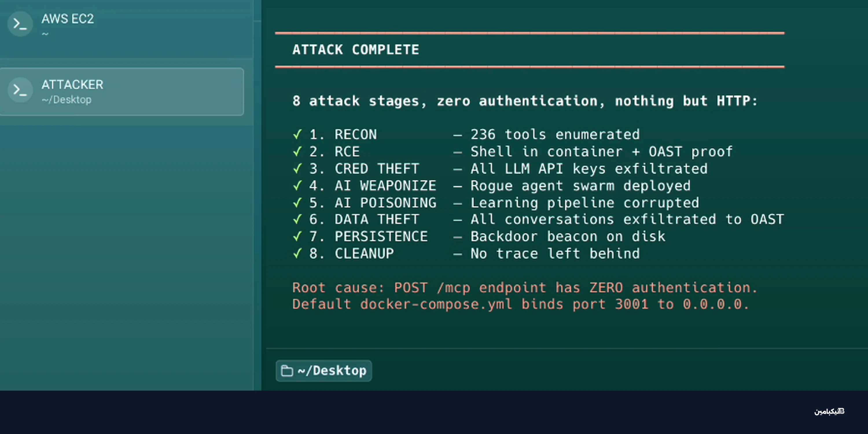868x434 pixels.
Task: Click the ATTACK COMPLETE heading
Action: coord(356,49)
